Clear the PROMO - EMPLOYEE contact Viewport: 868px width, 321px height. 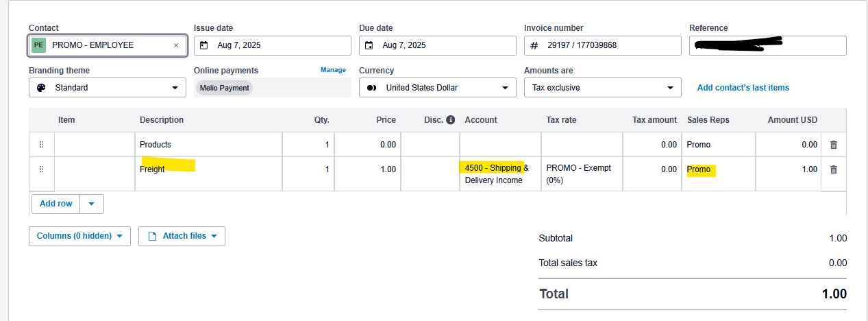[176, 45]
